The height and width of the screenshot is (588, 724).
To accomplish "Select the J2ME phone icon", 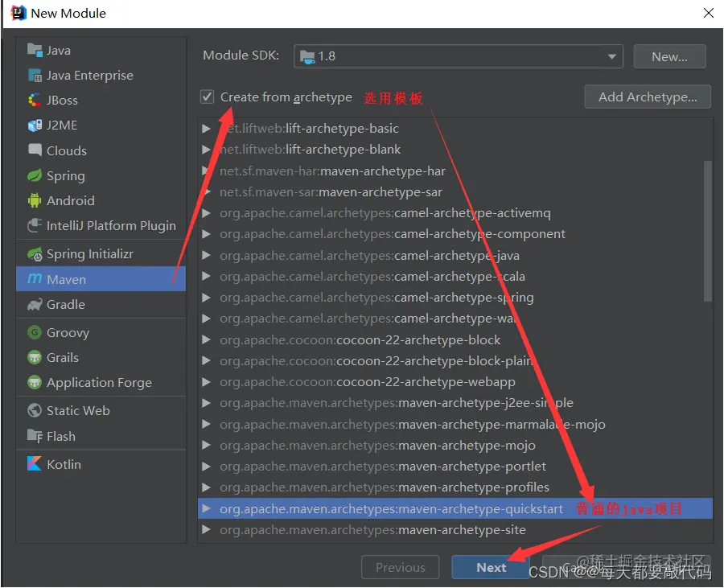I will click(x=35, y=125).
